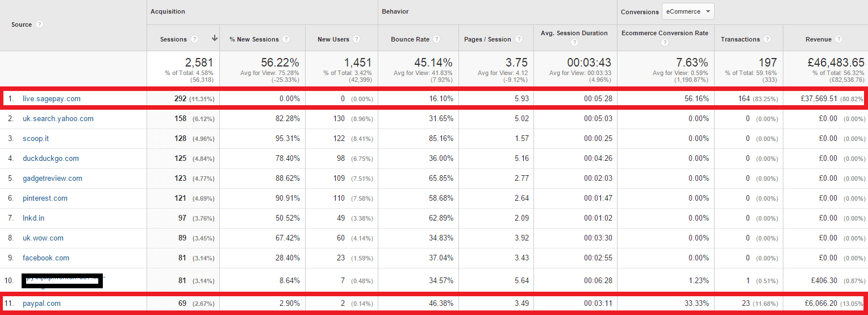Open duckduckgo.com source link
Viewport: 868px width, 315px height.
[x=51, y=159]
